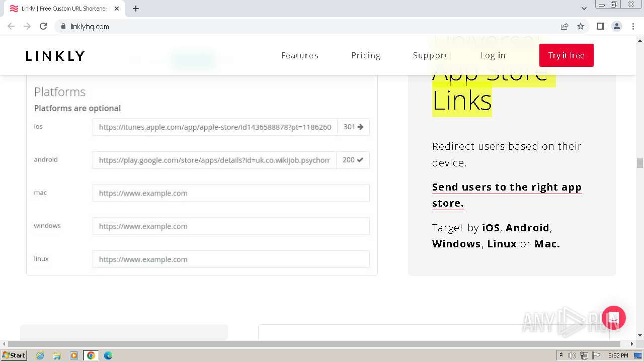Click the volume tray icon
This screenshot has height=362, width=644.
(572, 355)
